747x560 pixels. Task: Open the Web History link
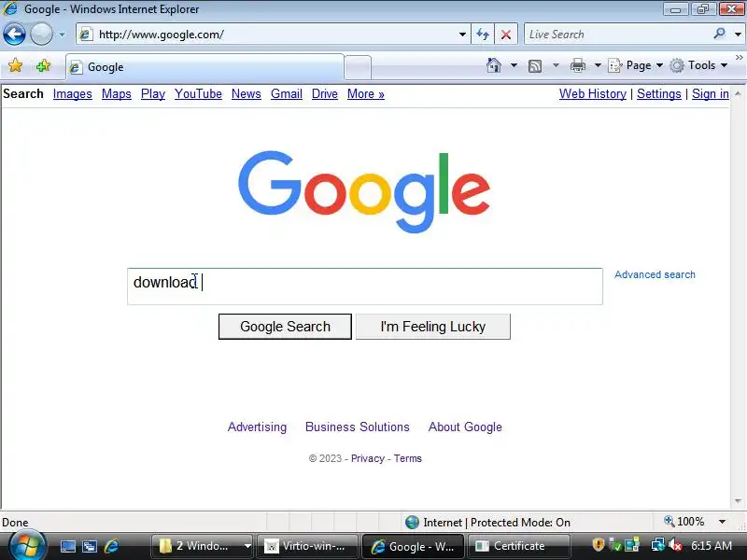pos(593,94)
